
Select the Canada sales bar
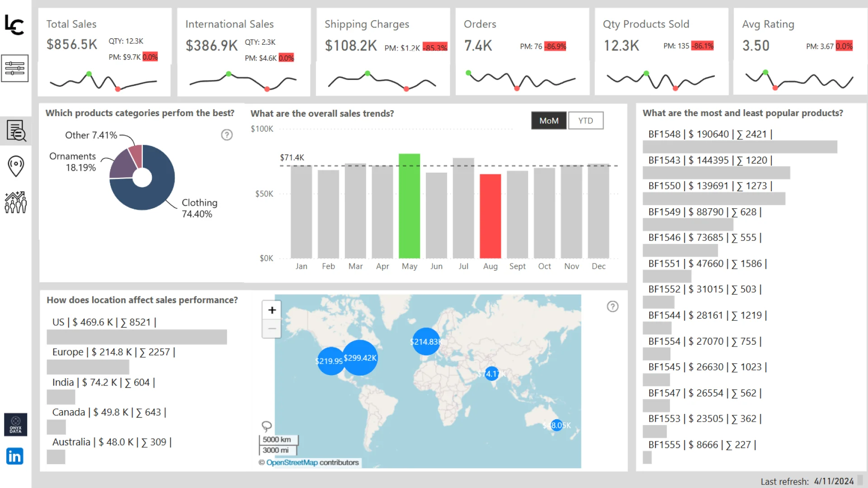(56, 427)
